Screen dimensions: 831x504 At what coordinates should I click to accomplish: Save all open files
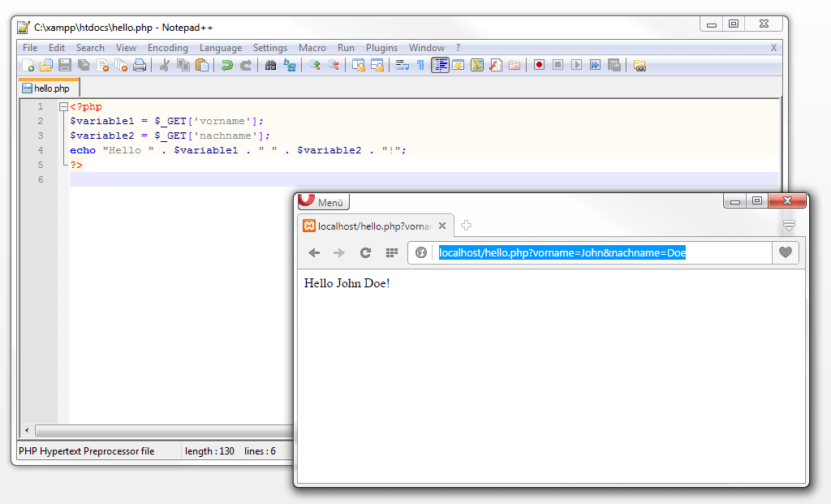pyautogui.click(x=84, y=65)
